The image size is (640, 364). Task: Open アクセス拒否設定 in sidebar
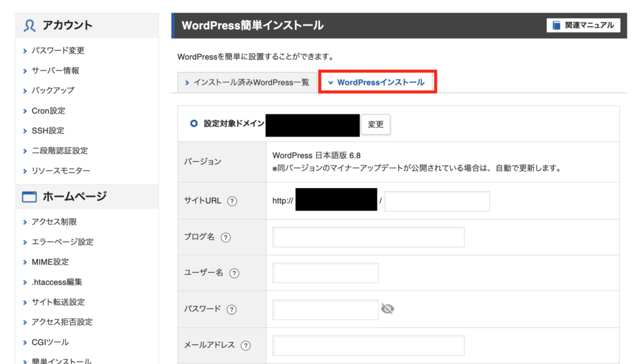pyautogui.click(x=62, y=322)
